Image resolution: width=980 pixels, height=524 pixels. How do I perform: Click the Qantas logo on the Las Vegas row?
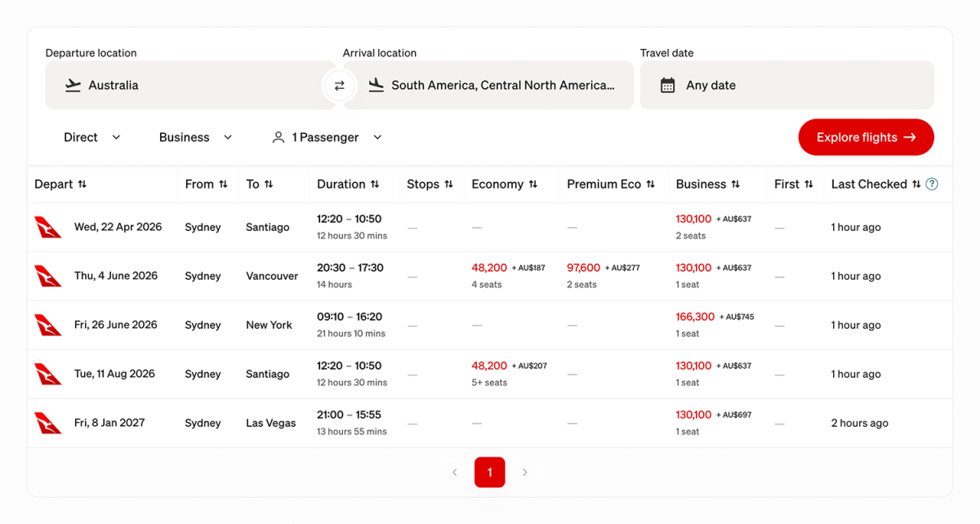(x=48, y=423)
